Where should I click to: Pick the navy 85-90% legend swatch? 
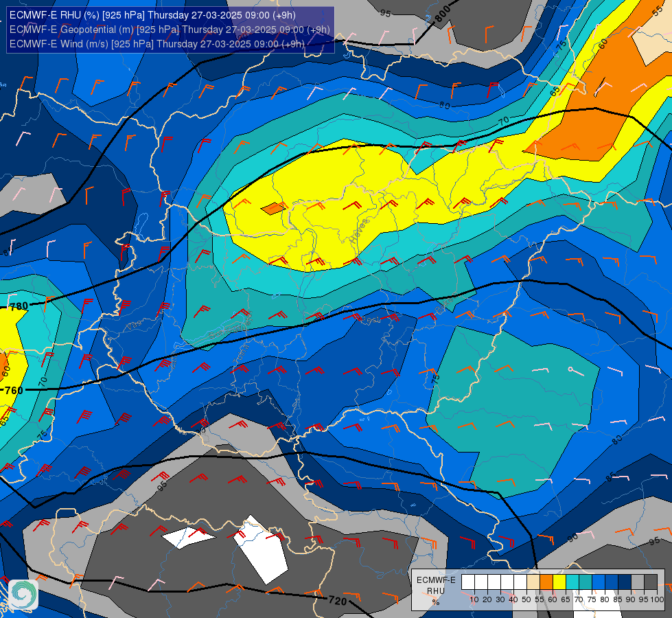(625, 582)
